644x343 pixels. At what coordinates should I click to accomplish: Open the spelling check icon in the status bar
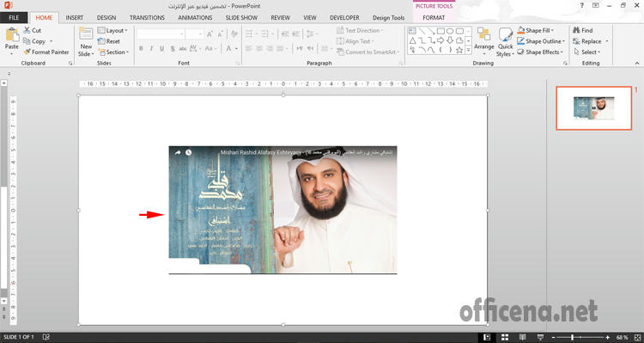tap(46, 337)
